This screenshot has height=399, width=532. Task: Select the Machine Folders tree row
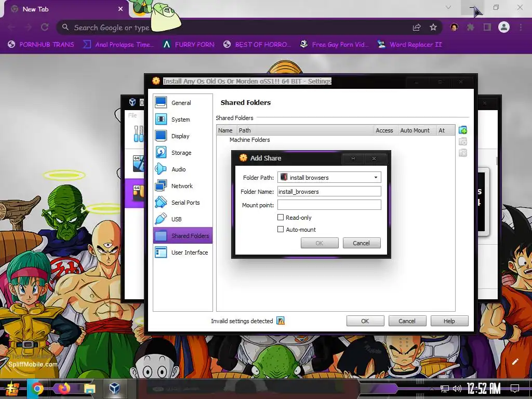tap(336, 140)
